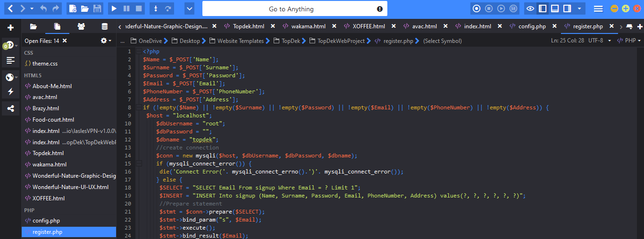
Task: Toggle Focus Mode with the eye icon
Action: pyautogui.click(x=530, y=8)
